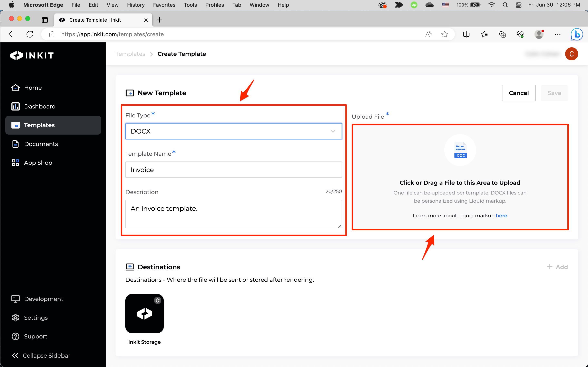The width and height of the screenshot is (588, 367).
Task: Click the upload file drop area
Action: click(460, 177)
